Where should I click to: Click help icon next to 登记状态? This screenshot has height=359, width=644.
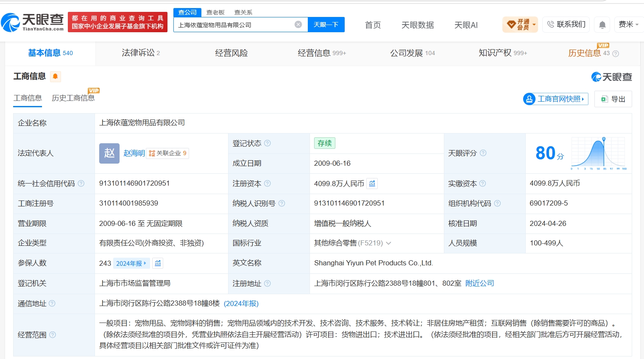268,143
